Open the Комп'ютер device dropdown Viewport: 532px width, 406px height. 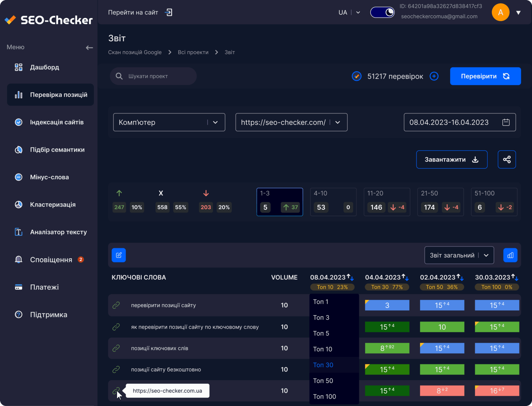tap(169, 122)
